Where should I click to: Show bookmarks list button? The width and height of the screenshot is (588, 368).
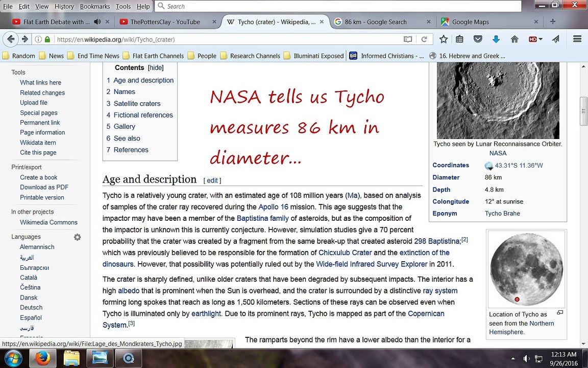(460, 39)
